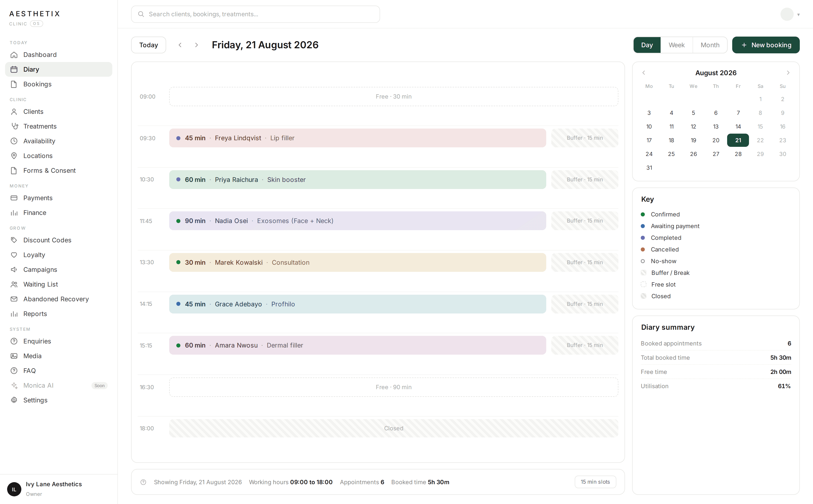Open the Campaigns megaphone icon
813x504 pixels.
click(14, 270)
